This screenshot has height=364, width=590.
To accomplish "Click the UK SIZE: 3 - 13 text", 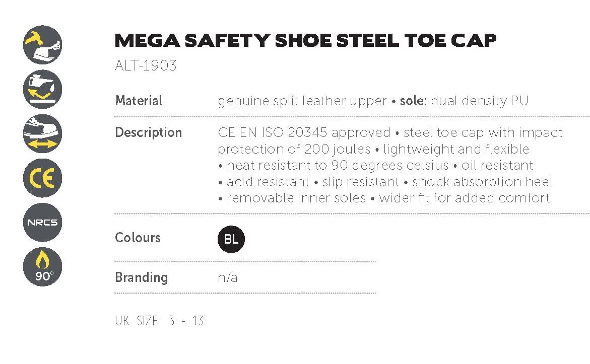I will click(159, 321).
